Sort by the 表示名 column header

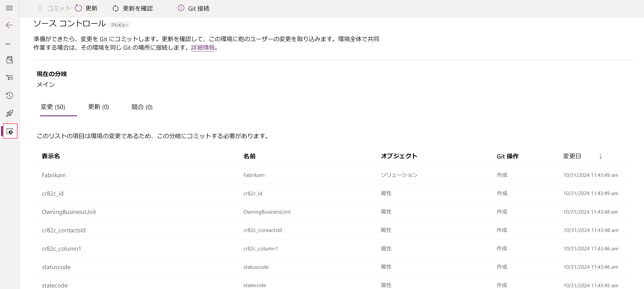coord(51,156)
